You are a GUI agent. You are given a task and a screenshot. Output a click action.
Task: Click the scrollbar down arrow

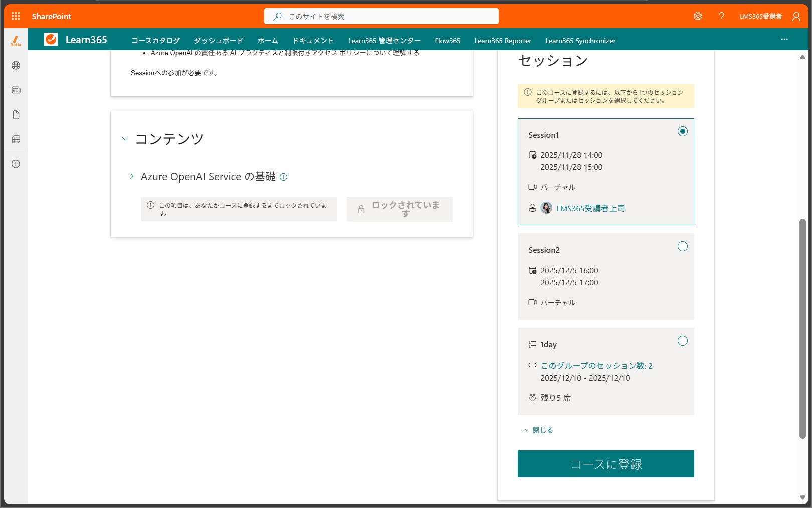802,497
